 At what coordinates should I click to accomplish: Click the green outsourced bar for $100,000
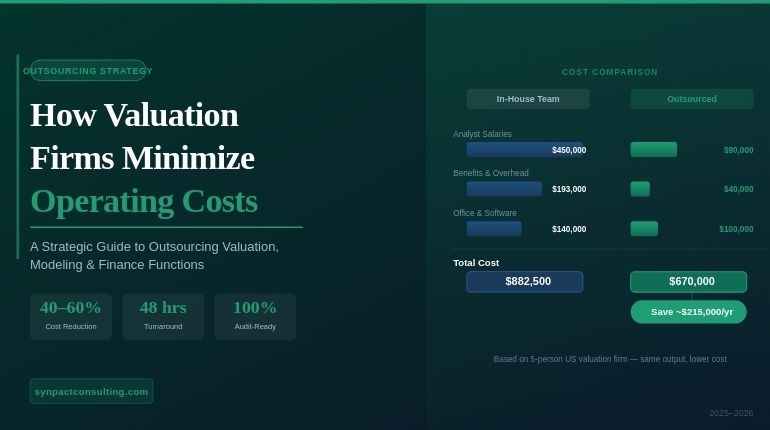click(x=644, y=229)
